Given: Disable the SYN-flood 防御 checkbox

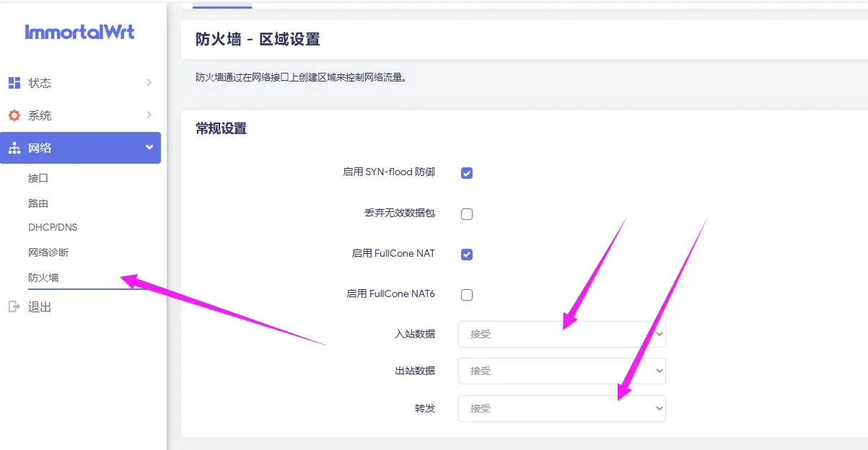Looking at the screenshot, I should point(466,172).
